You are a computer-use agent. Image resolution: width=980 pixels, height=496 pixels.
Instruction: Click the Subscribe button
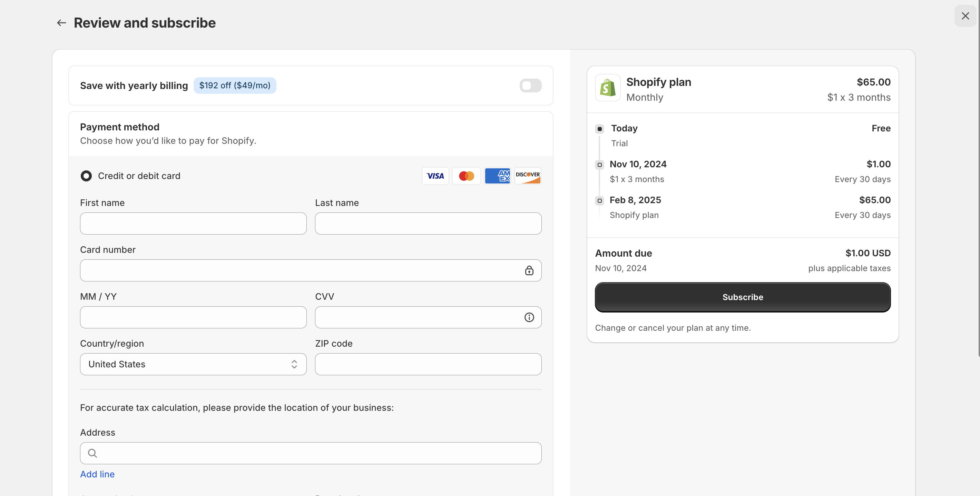pos(743,297)
